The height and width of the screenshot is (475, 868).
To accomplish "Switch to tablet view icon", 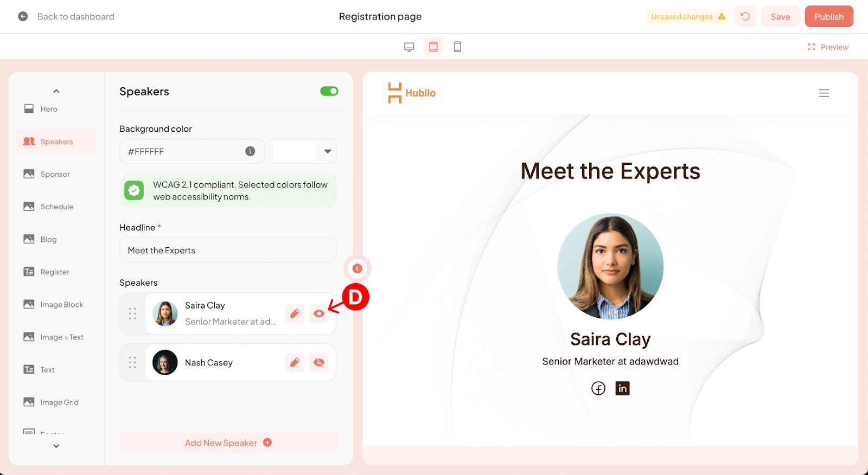I will pyautogui.click(x=433, y=47).
